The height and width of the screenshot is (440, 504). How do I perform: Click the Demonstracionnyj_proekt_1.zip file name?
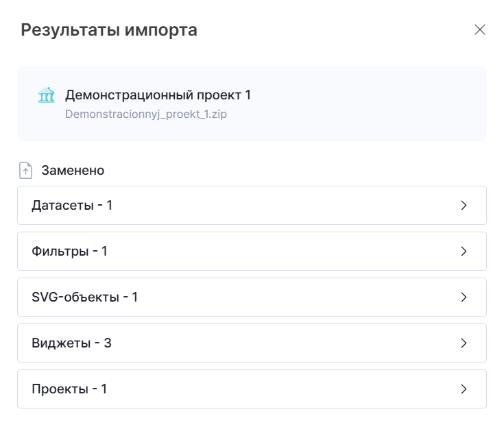145,114
